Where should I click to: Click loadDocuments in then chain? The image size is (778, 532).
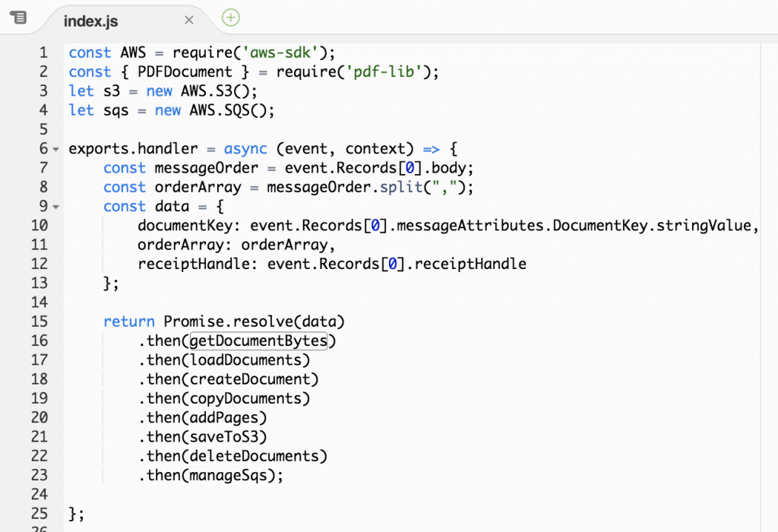click(x=245, y=360)
